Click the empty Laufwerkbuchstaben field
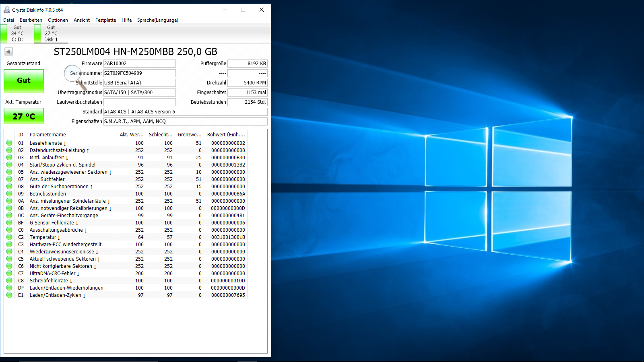This screenshot has width=644, height=362. pyautogui.click(x=140, y=102)
